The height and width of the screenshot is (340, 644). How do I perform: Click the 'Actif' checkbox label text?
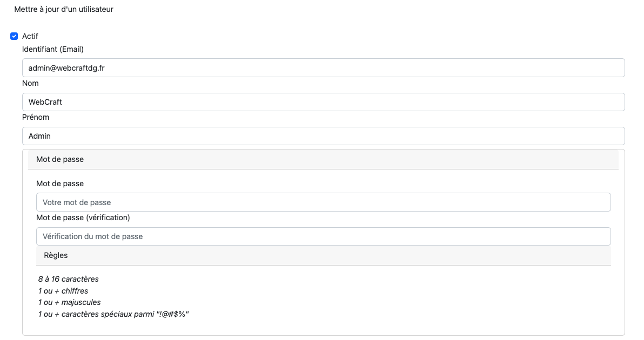pyautogui.click(x=30, y=36)
